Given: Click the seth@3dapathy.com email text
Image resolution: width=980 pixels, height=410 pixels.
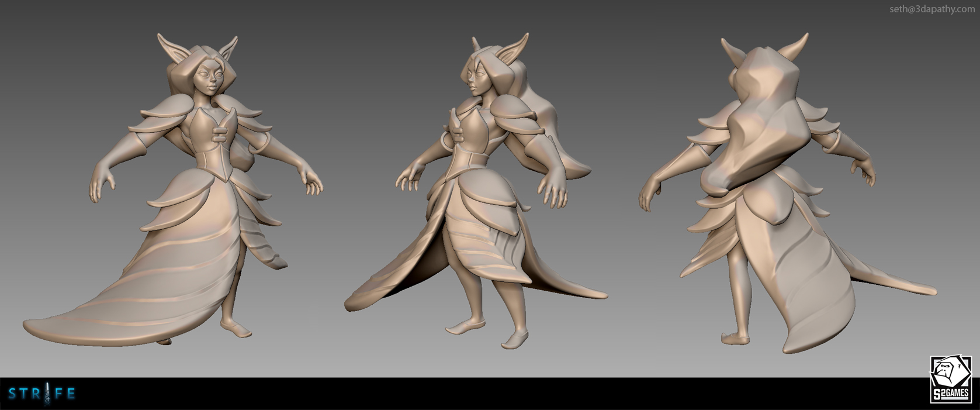Looking at the screenshot, I should 931,9.
